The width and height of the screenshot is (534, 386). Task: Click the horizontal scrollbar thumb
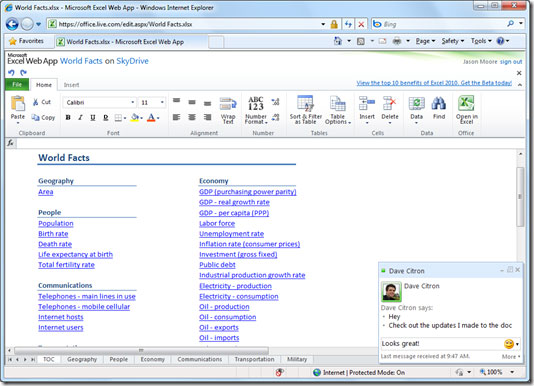(x=141, y=350)
